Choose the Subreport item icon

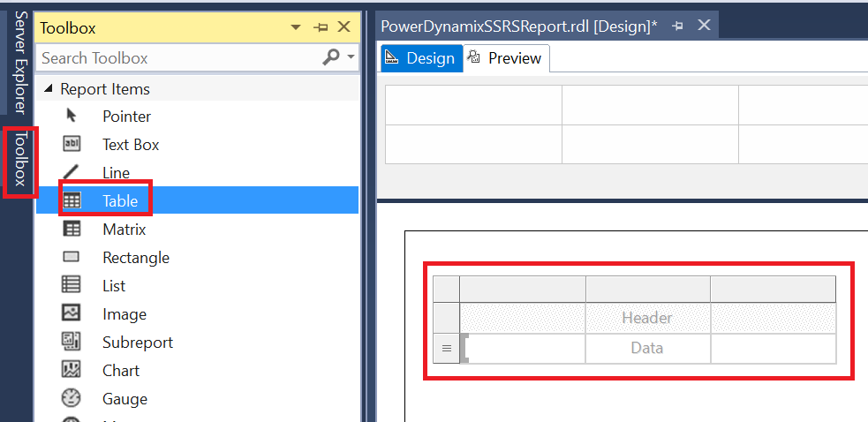point(72,342)
